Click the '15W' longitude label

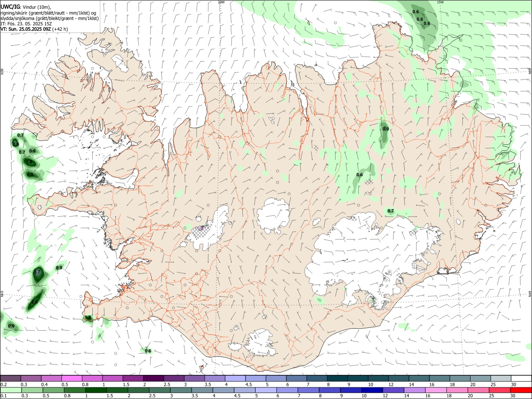click(x=440, y=2)
